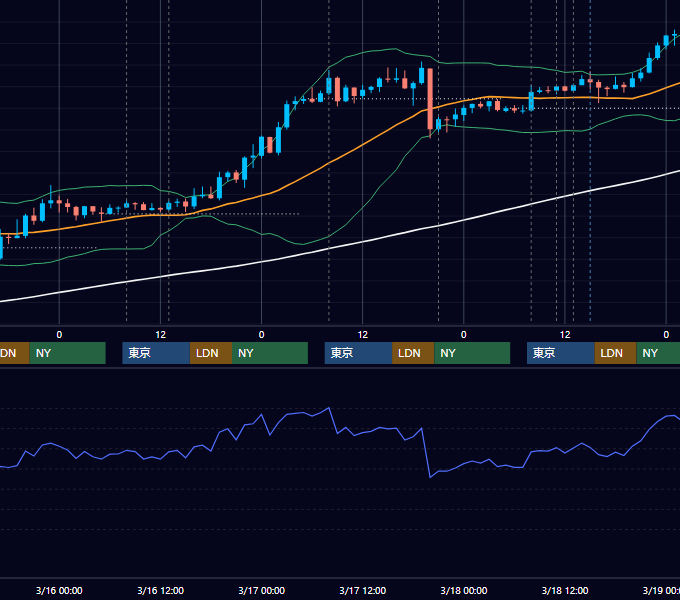Click the 3/18 12:00 date label
The width and height of the screenshot is (680, 600).
(565, 590)
